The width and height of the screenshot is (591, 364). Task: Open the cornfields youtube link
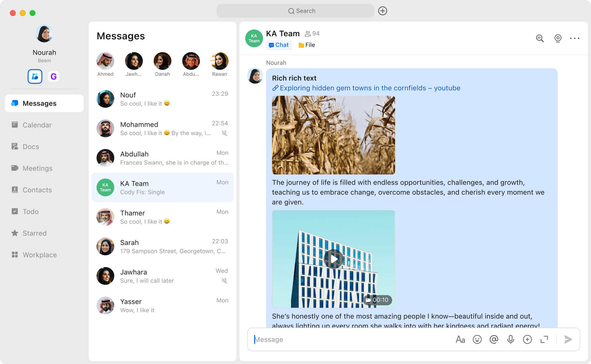[x=366, y=88]
